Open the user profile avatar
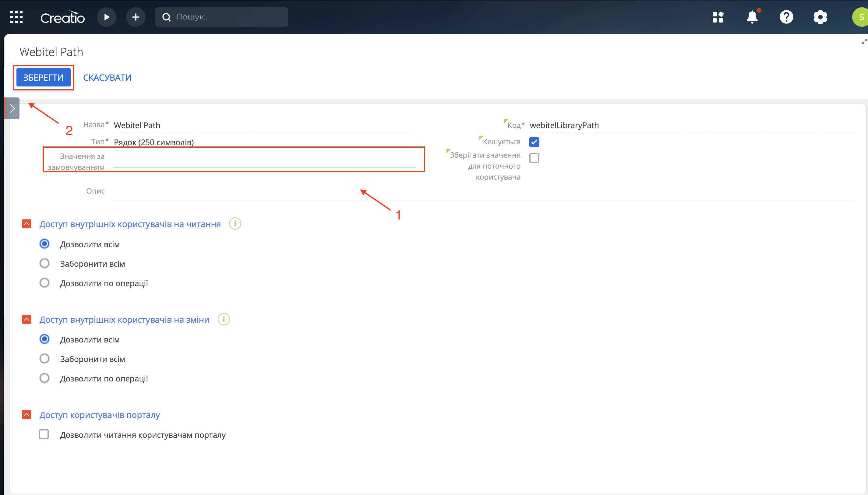 tap(860, 17)
